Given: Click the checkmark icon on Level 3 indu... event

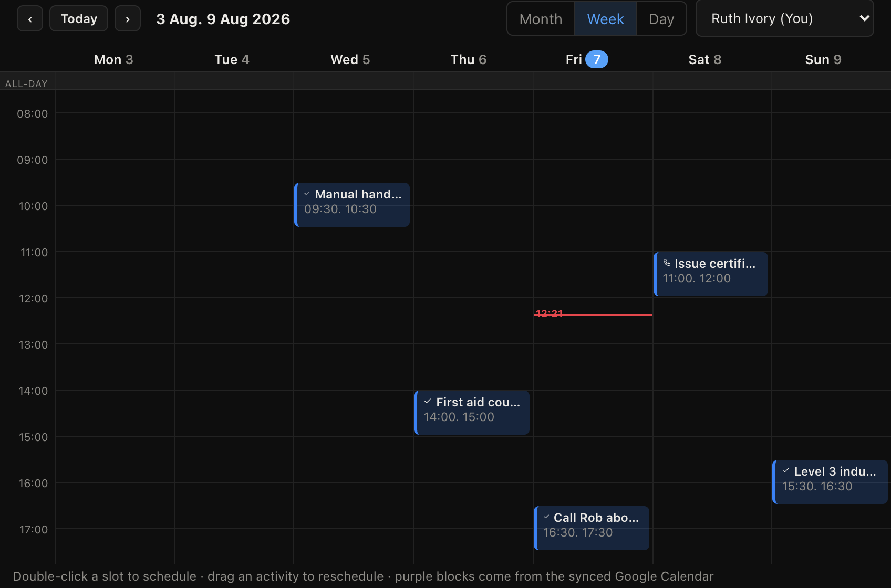Looking at the screenshot, I should pyautogui.click(x=786, y=471).
